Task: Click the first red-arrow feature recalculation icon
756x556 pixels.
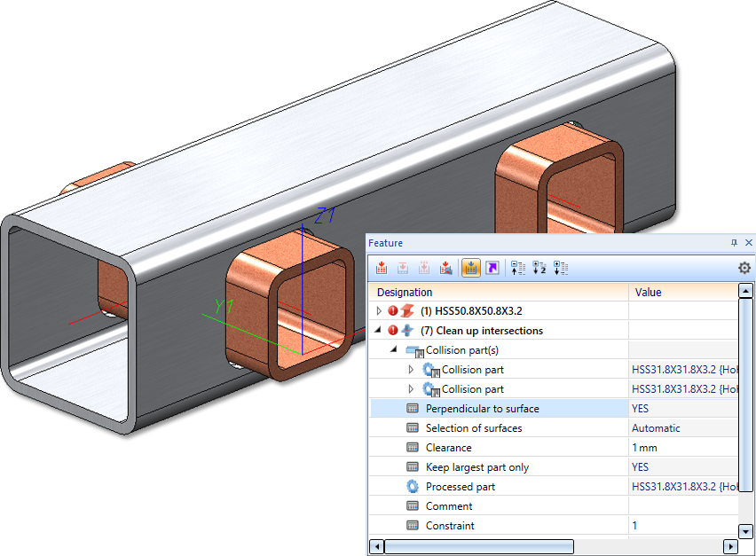Action: pyautogui.click(x=382, y=268)
